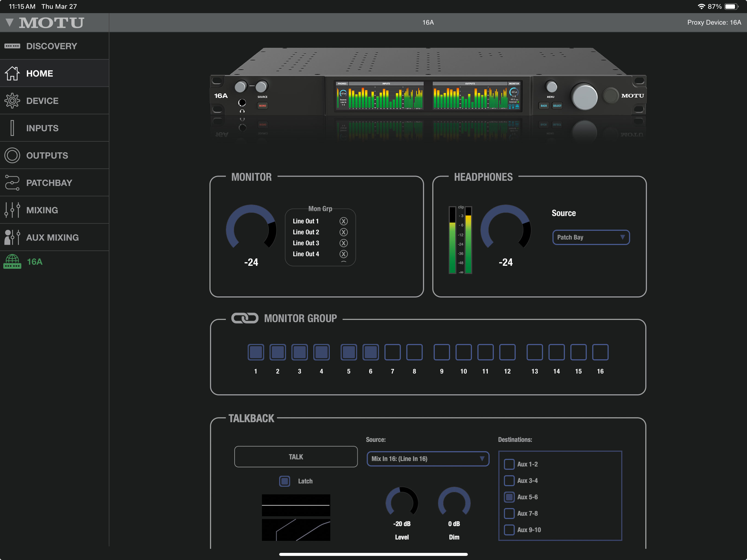Screen dimensions: 747x560
Task: Uncheck Aux 5-6 talkback destination
Action: click(509, 497)
